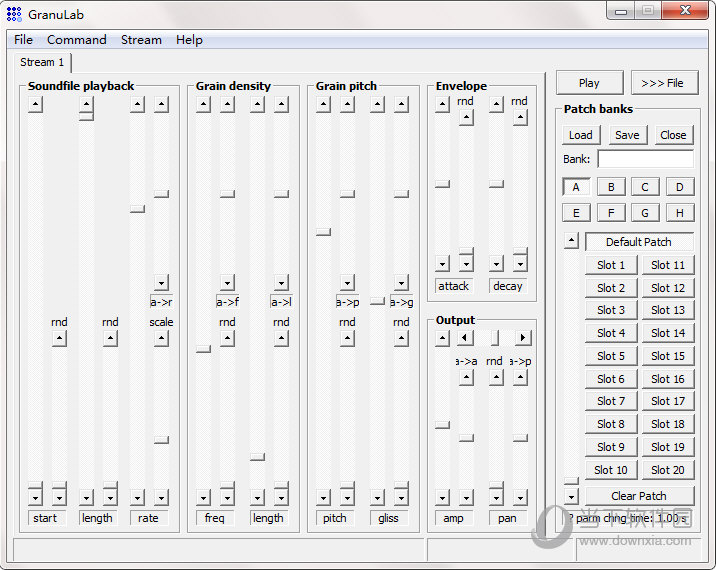The image size is (716, 570).
Task: Click up arrow of grain pitch slider
Action: (323, 105)
